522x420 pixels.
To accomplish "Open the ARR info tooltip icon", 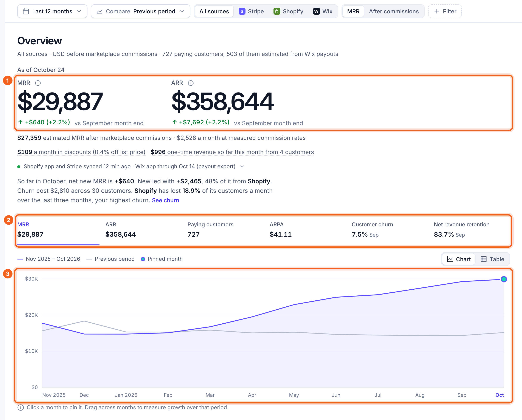I will 191,83.
